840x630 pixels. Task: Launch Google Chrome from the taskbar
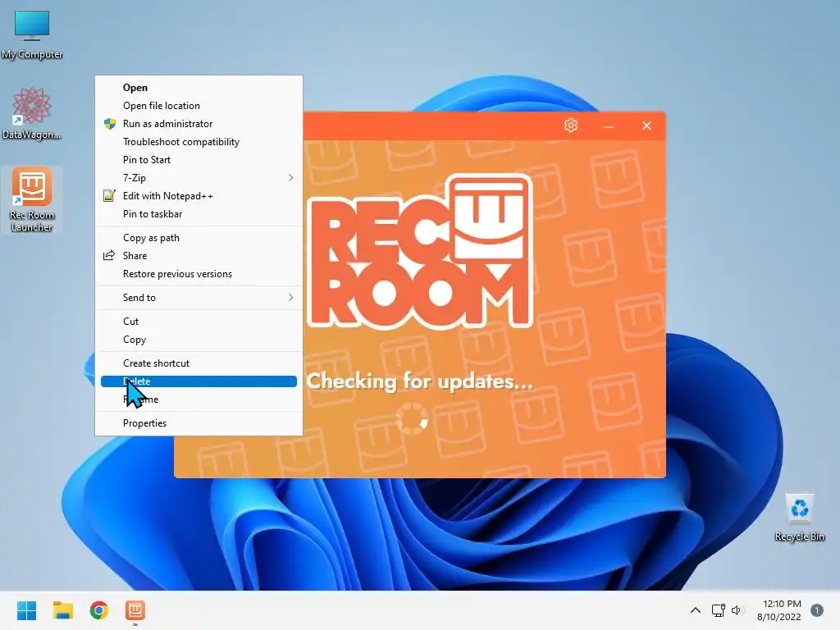(99, 610)
